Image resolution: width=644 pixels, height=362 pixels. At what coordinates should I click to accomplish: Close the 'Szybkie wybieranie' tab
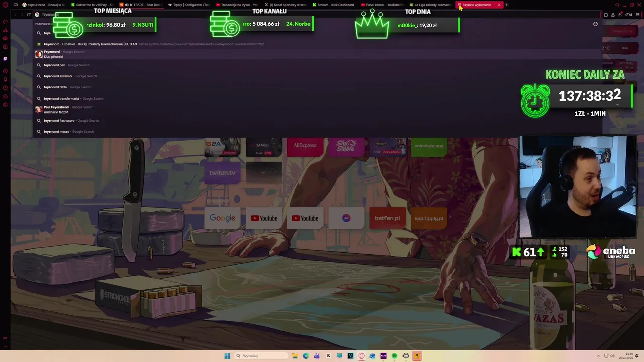coord(499,5)
